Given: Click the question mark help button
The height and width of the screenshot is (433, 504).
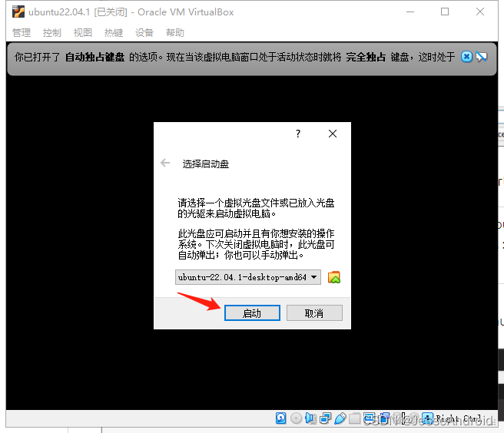Looking at the screenshot, I should coord(298,134).
